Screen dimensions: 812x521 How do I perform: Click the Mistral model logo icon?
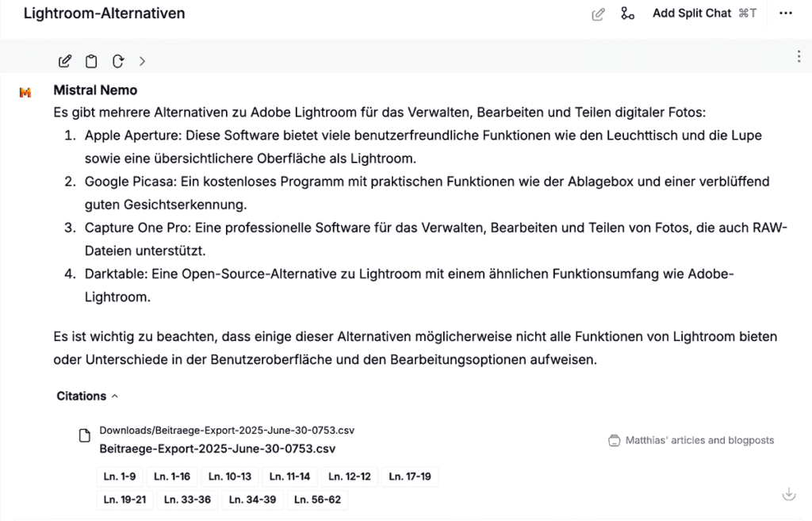pyautogui.click(x=25, y=93)
